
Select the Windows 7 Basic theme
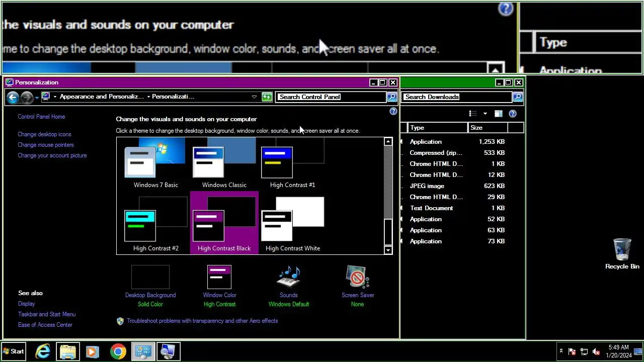point(155,163)
